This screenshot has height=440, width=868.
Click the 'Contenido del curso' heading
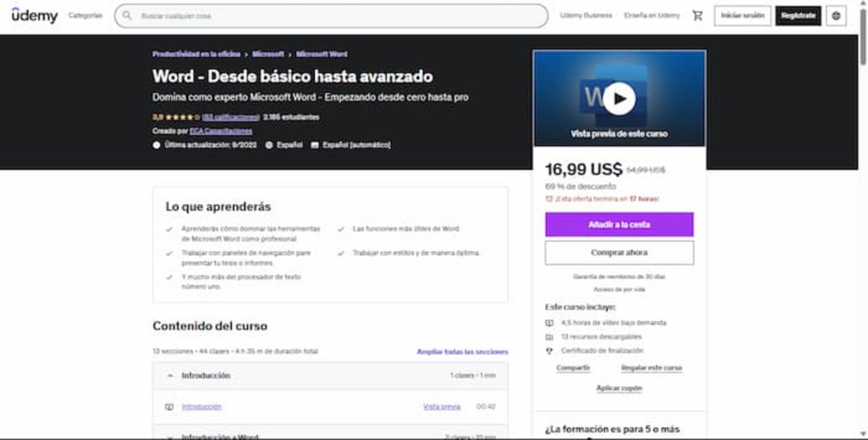point(210,326)
